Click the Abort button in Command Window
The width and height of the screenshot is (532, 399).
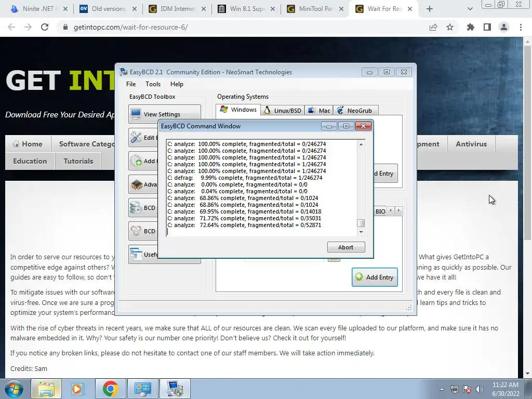(345, 247)
